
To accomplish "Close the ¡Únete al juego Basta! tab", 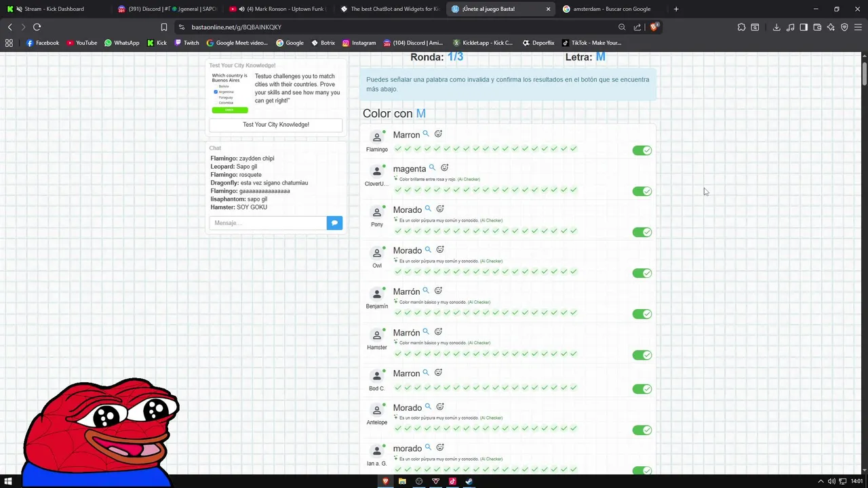I will (x=548, y=9).
